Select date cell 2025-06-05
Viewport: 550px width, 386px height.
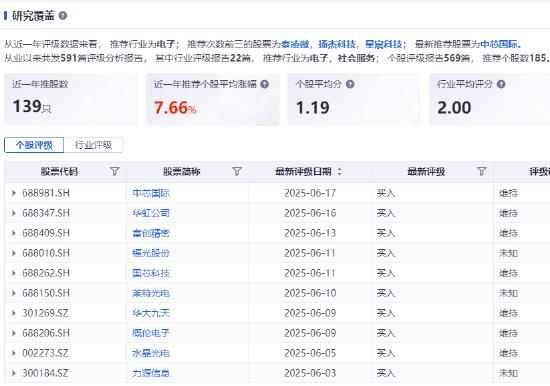click(x=310, y=353)
